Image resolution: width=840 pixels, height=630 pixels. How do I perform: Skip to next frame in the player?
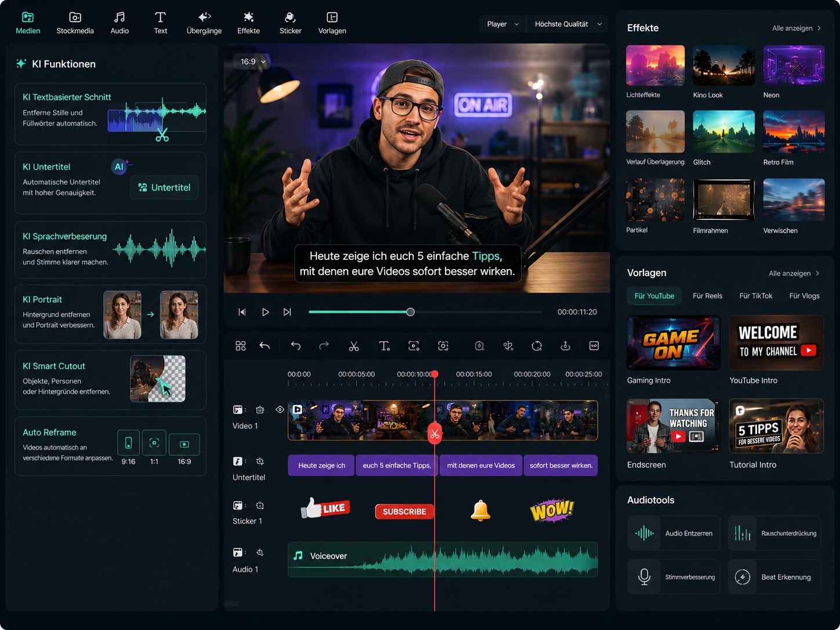tap(287, 312)
